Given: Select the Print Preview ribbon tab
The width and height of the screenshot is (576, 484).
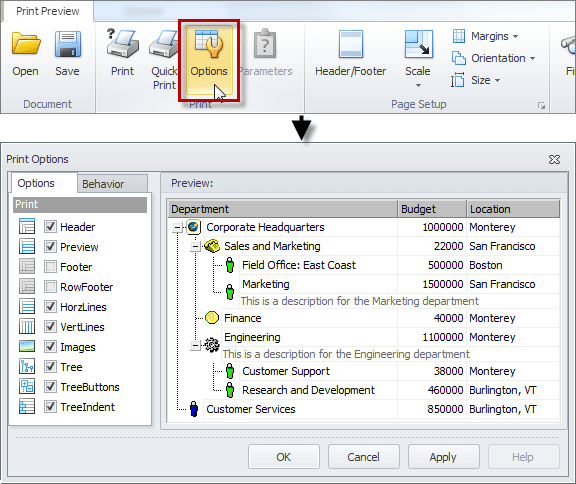Looking at the screenshot, I should coord(48,11).
